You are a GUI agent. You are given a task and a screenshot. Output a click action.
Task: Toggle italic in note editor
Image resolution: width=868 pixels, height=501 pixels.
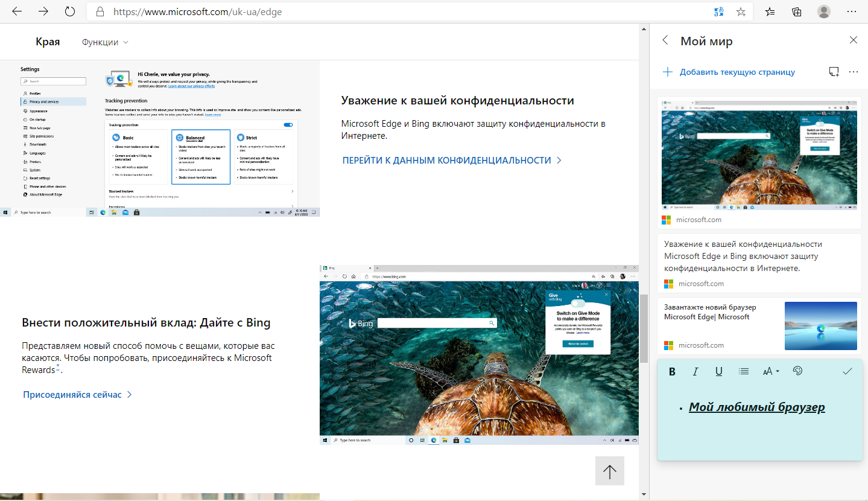click(695, 372)
